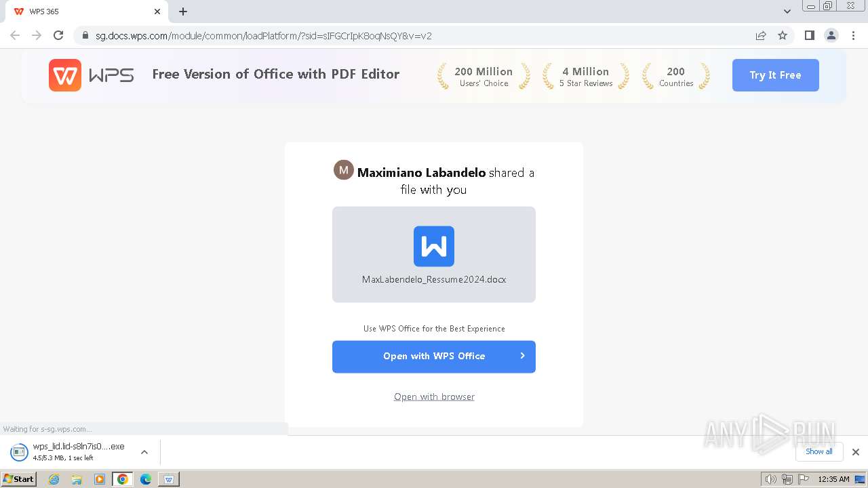Click the Free Version of Office headline
Viewport: 868px width, 488px height.
276,74
